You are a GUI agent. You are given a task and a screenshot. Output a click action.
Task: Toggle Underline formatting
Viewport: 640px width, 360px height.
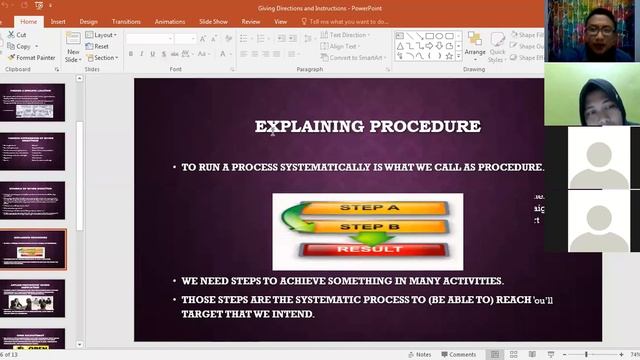click(x=153, y=54)
